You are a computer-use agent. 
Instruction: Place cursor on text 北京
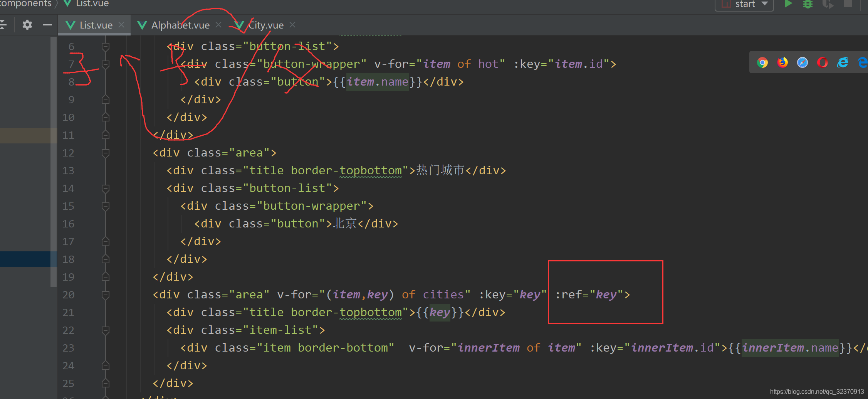[x=345, y=223]
